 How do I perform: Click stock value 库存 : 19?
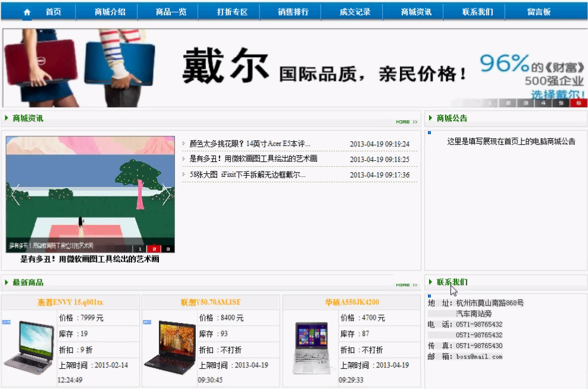pyautogui.click(x=73, y=334)
